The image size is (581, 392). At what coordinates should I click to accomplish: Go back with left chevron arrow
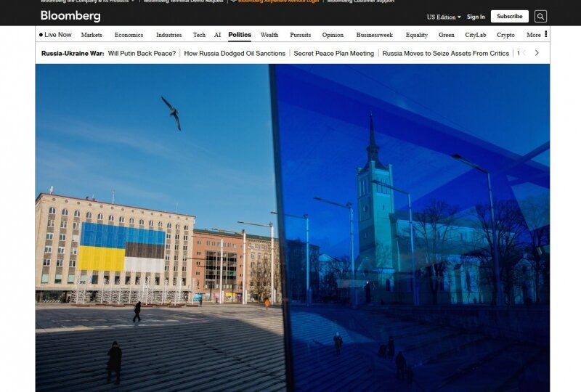[524, 53]
